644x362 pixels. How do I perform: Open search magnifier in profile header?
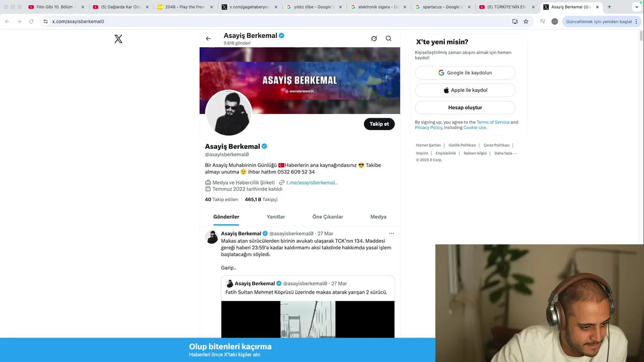(x=388, y=39)
